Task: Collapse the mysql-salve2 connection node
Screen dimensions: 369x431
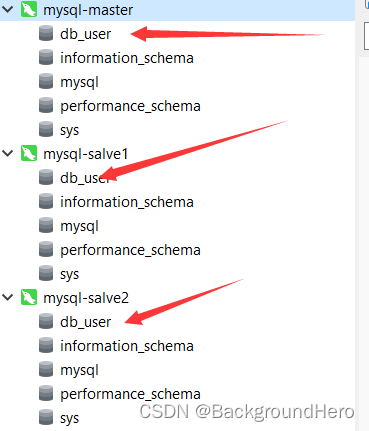Action: (8, 297)
